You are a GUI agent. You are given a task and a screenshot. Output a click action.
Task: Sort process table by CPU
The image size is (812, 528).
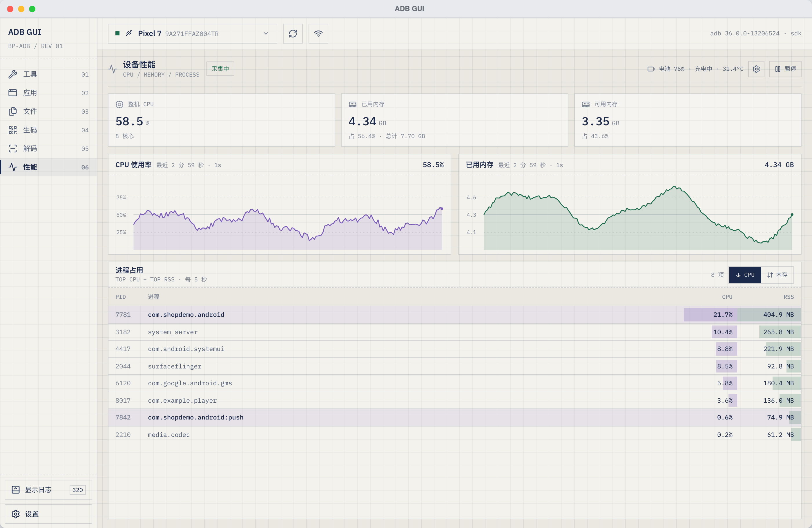coord(745,275)
